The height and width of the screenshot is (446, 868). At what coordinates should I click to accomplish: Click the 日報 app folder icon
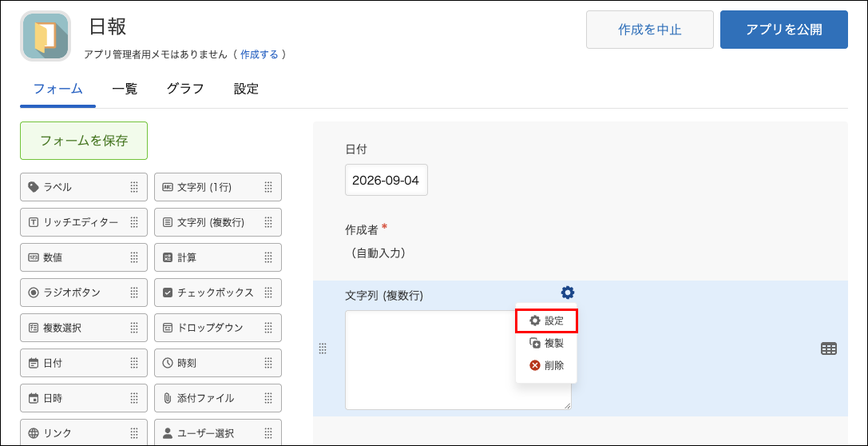(x=46, y=36)
